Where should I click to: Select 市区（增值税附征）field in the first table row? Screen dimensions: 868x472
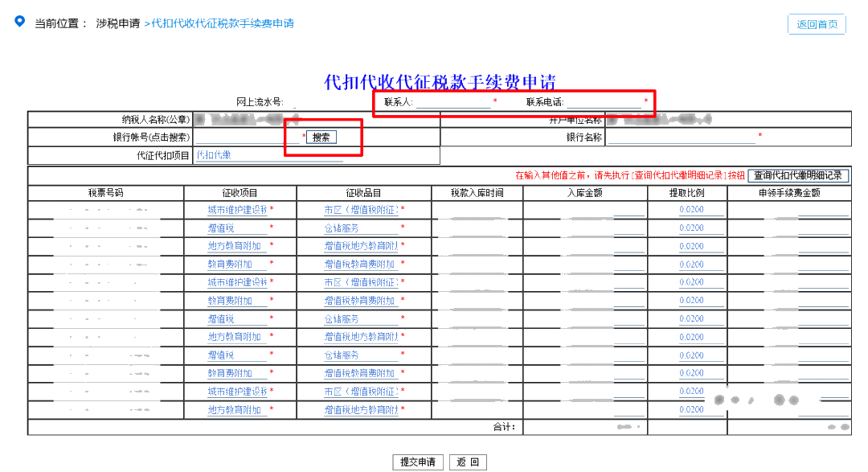pos(361,210)
